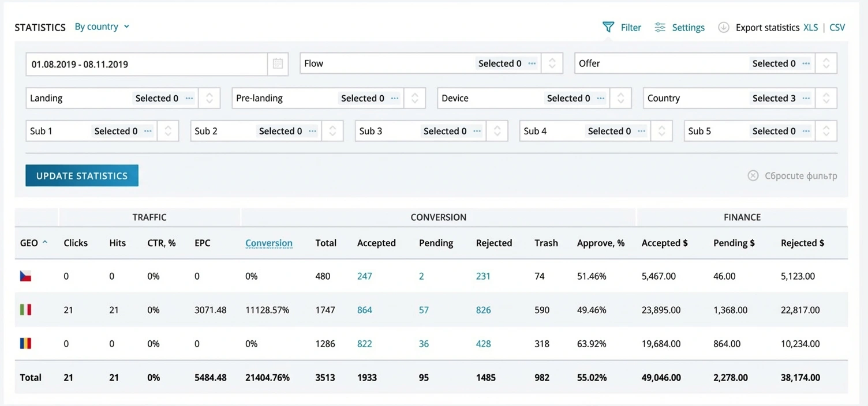Screen dimensions: 868x406
Task: Click the Italy flag icon
Action: pos(25,310)
